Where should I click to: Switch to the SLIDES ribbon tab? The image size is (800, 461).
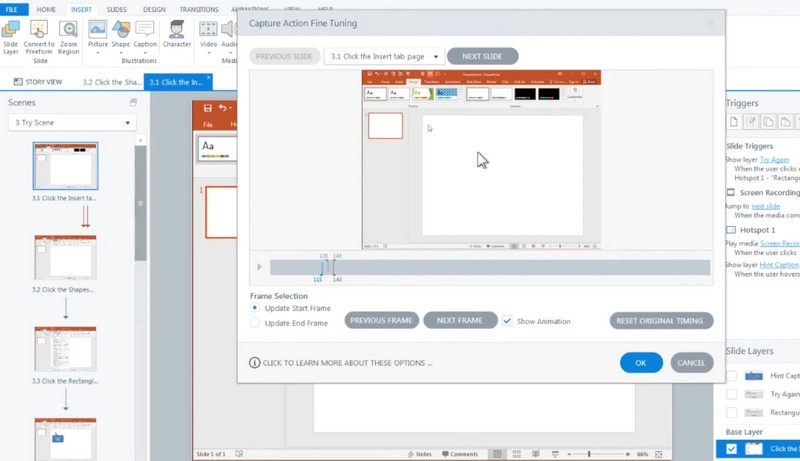point(116,9)
